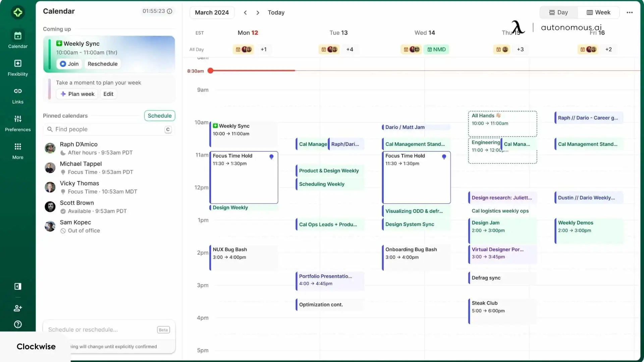
Task: Switch to Day view
Action: (x=559, y=12)
